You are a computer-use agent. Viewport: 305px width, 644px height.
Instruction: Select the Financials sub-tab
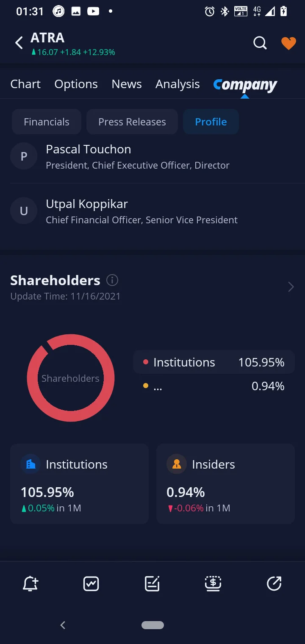coord(47,122)
